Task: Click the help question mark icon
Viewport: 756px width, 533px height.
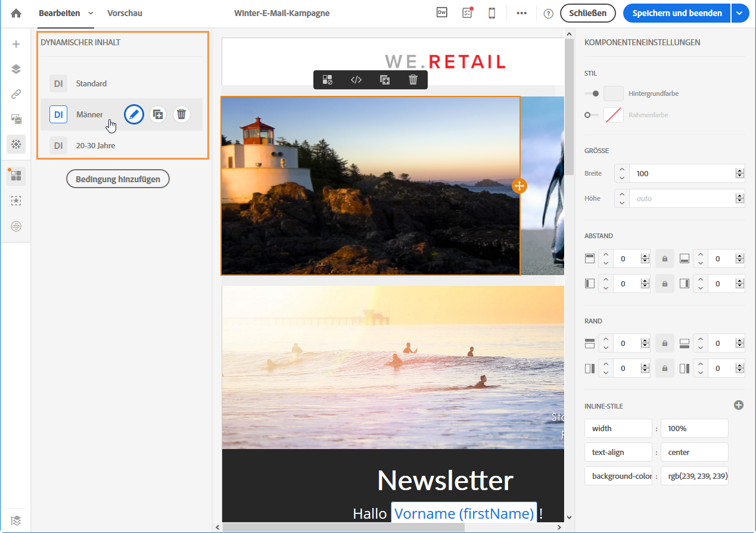Action: [548, 13]
